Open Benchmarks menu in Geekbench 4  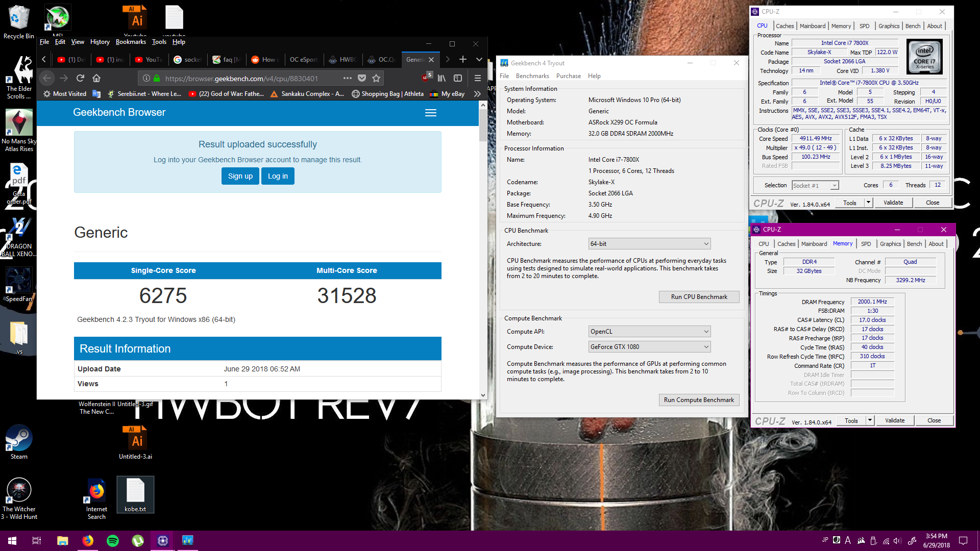(x=532, y=76)
